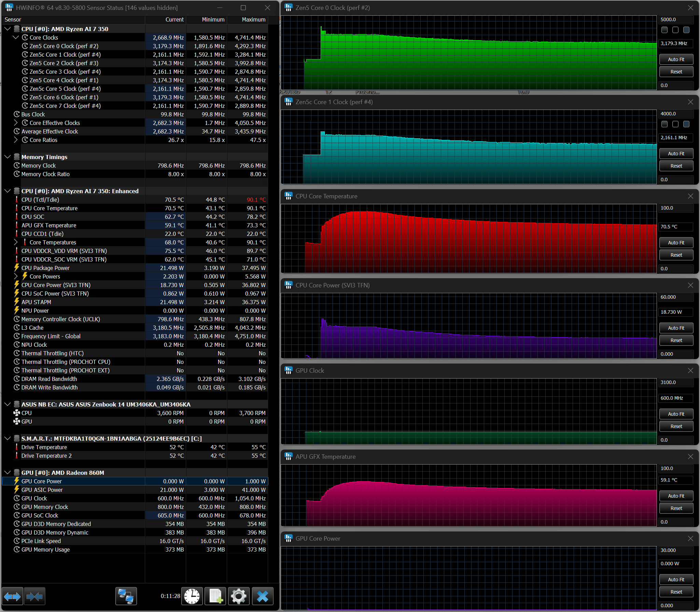Collapse the Memory Timings section

(8, 157)
